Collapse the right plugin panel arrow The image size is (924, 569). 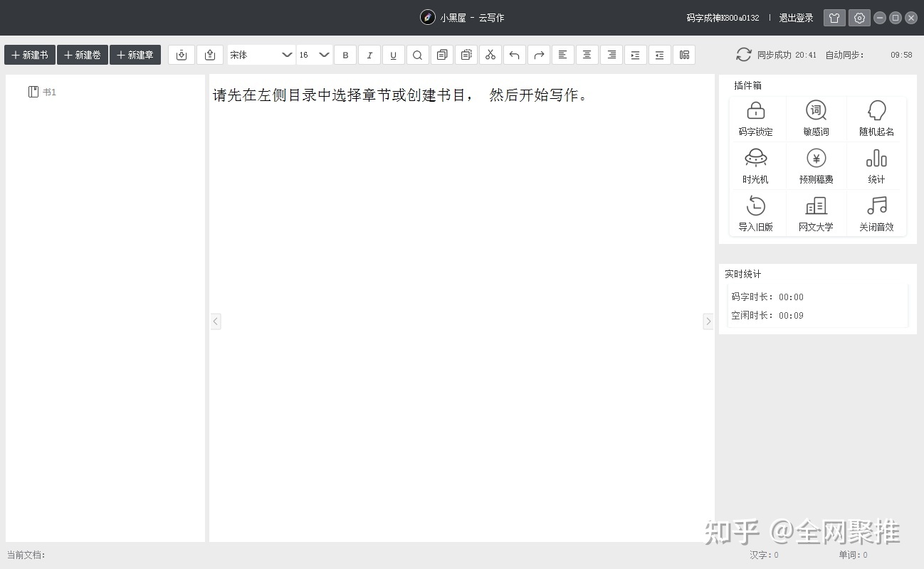(x=708, y=321)
